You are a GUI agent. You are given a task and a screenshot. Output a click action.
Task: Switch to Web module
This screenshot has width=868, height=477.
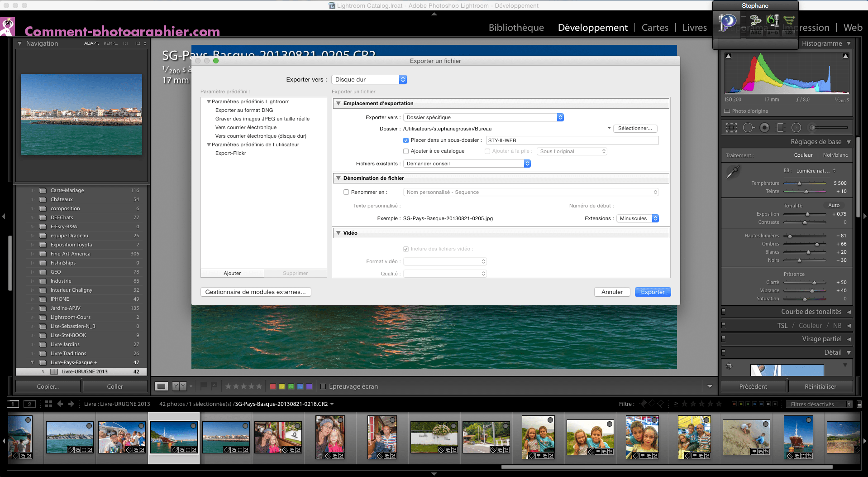tap(853, 28)
